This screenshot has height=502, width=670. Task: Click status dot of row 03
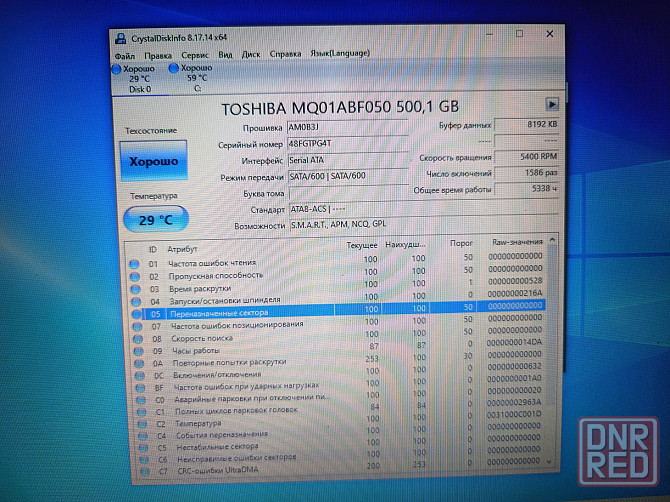click(x=136, y=289)
